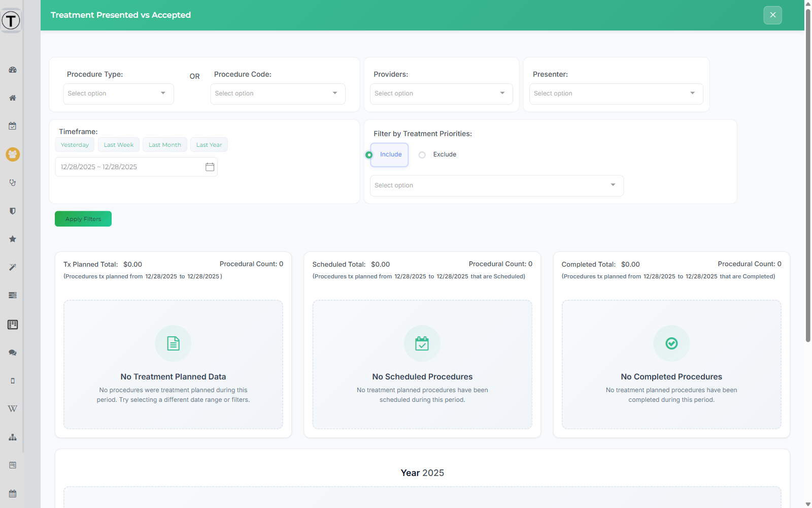Click the Apply Filters button
This screenshot has height=508, width=812.
pyautogui.click(x=83, y=219)
